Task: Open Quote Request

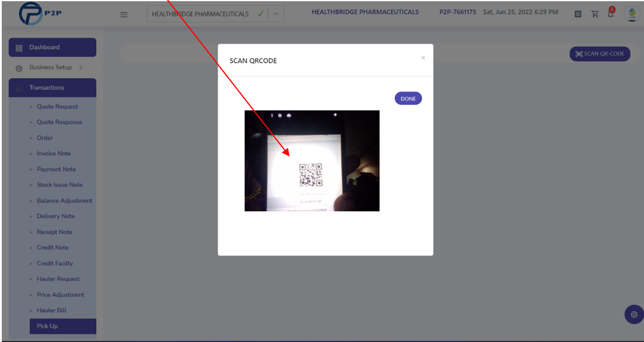Action: [57, 106]
